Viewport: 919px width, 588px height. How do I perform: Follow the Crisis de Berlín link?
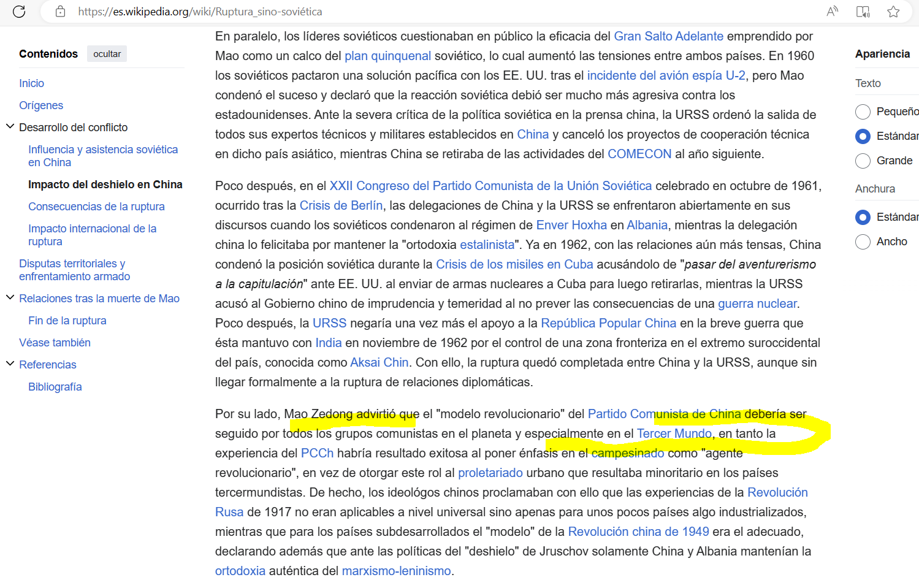coord(341,205)
